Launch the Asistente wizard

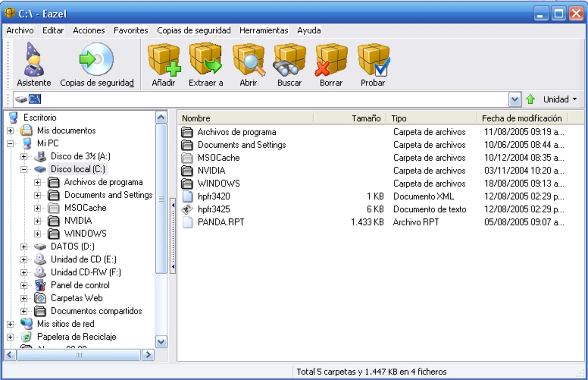(34, 65)
